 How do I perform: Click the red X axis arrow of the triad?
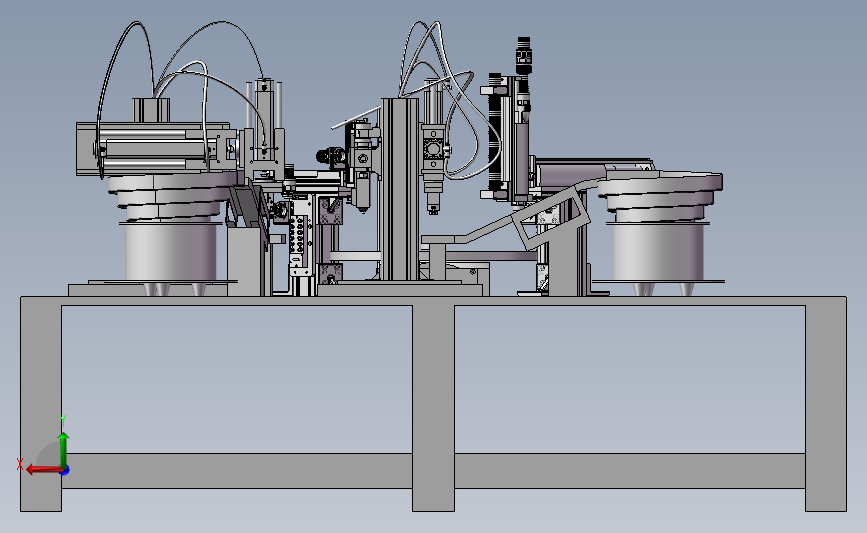[x=43, y=469]
